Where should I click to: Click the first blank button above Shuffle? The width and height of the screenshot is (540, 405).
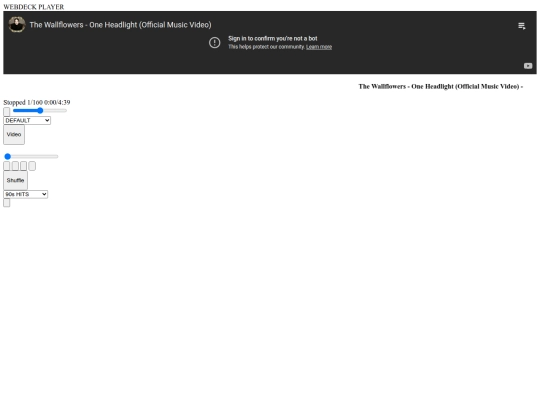(7, 166)
